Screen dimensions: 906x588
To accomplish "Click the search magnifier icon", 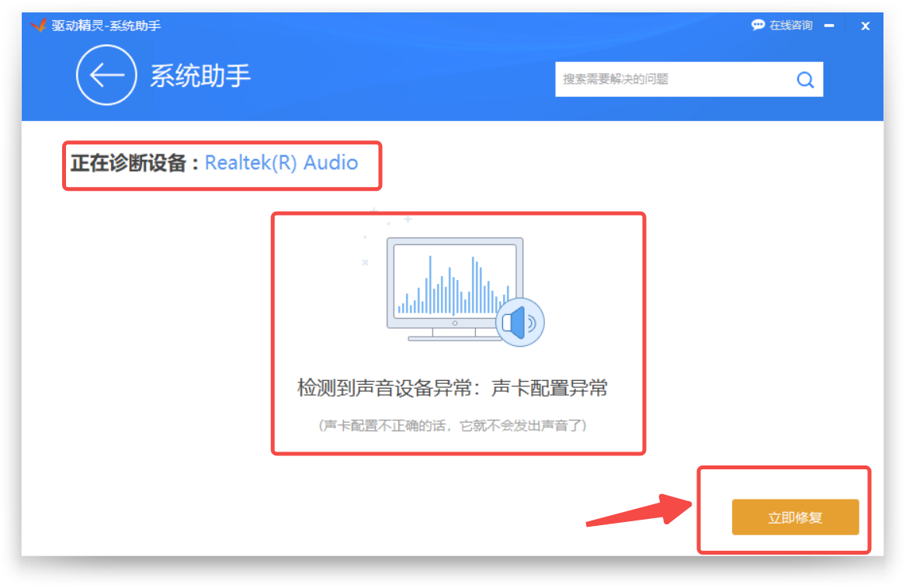I will pyautogui.click(x=805, y=79).
